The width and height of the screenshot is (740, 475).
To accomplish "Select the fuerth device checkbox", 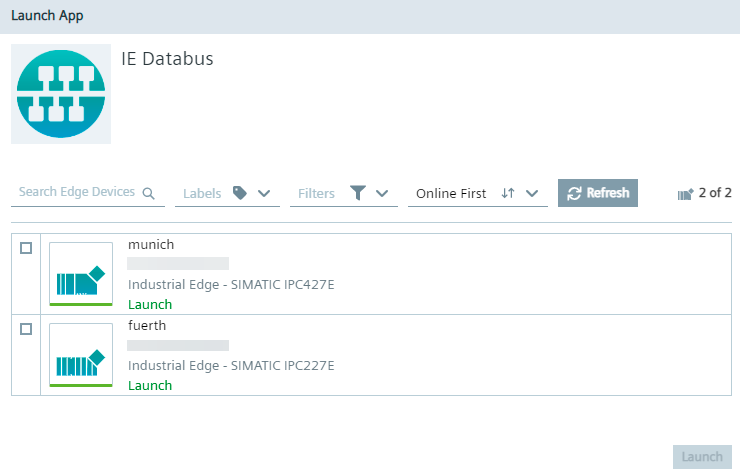I will [26, 329].
